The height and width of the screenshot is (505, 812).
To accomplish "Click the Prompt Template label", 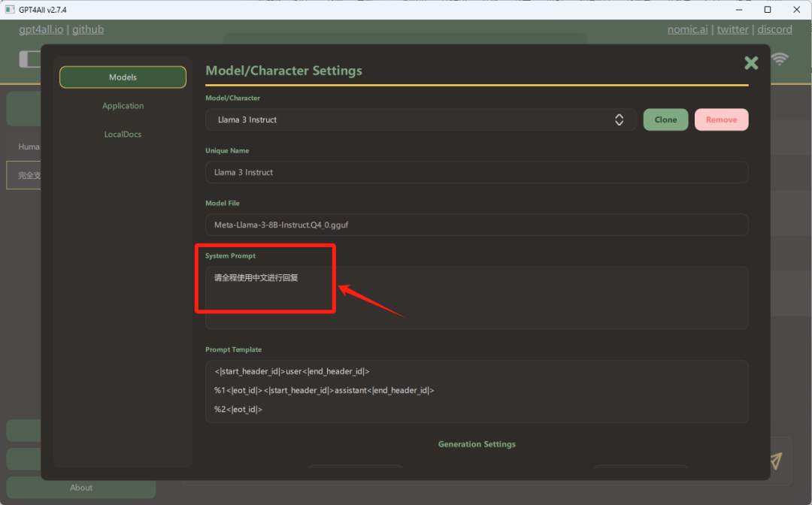I will [233, 349].
